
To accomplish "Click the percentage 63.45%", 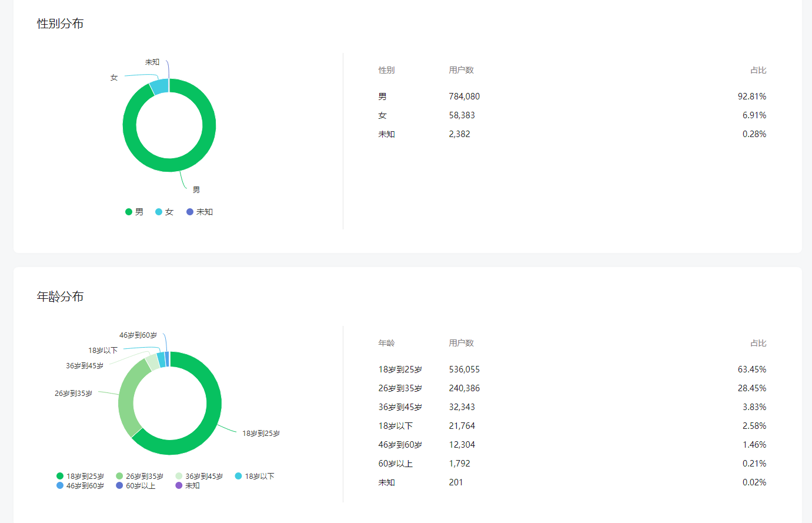I will coord(752,369).
